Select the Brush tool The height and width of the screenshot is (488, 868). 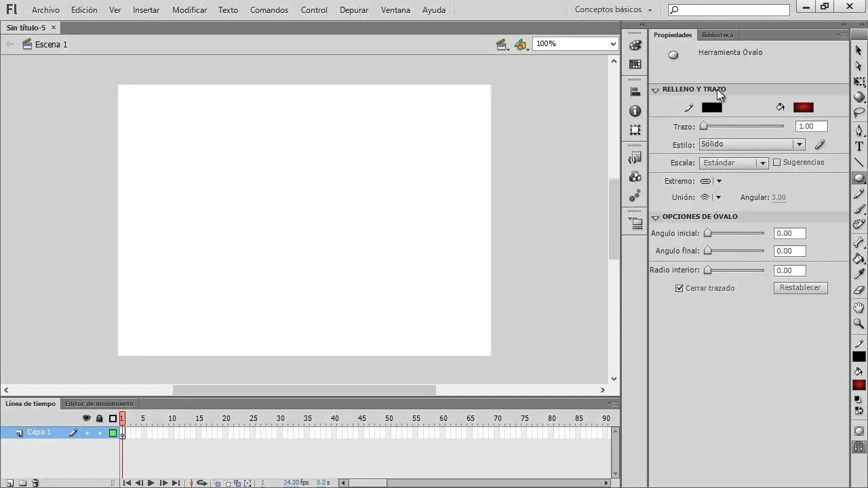[859, 209]
